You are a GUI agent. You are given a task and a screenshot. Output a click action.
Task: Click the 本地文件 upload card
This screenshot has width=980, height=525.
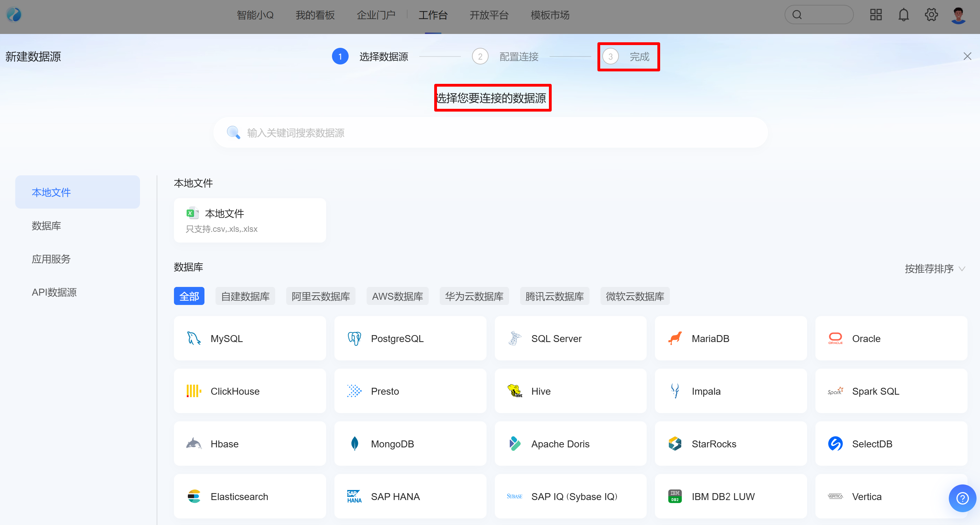coord(250,220)
